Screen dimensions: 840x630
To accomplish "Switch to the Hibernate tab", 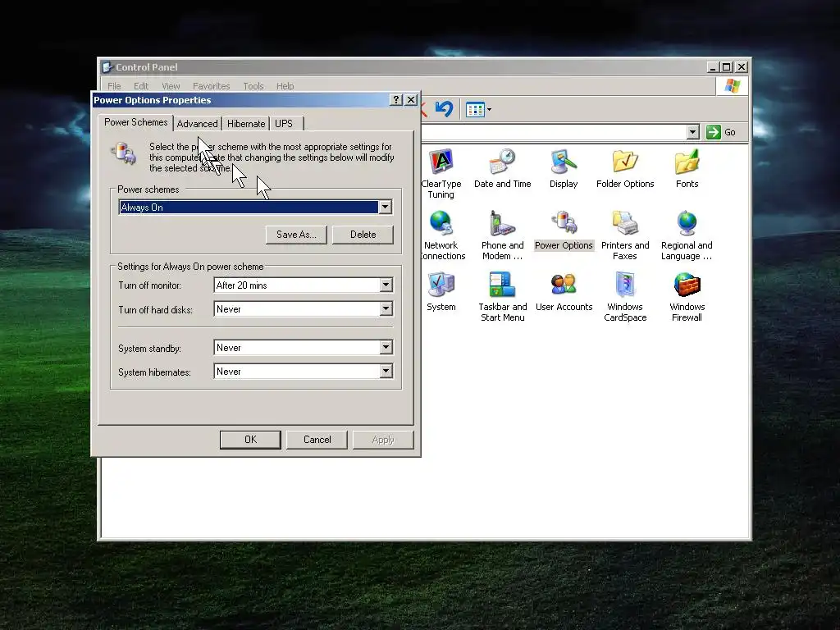I will (x=246, y=124).
